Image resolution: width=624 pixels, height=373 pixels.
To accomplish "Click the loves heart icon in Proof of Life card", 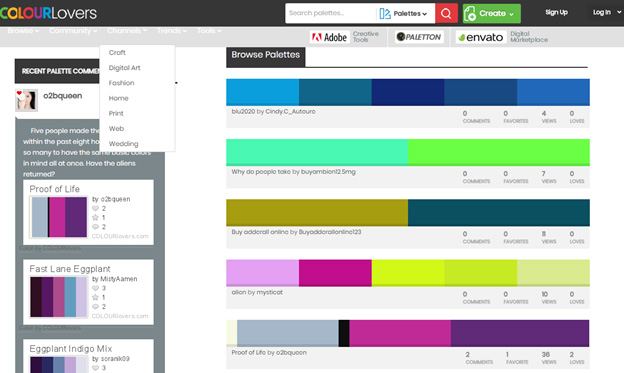I will point(95,208).
